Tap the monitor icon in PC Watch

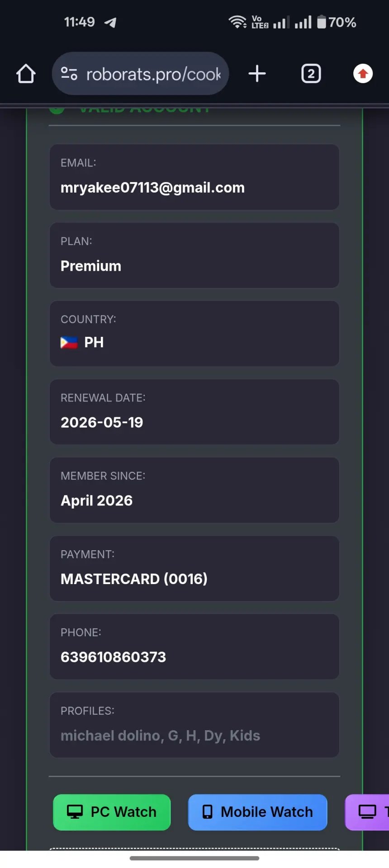tap(75, 812)
